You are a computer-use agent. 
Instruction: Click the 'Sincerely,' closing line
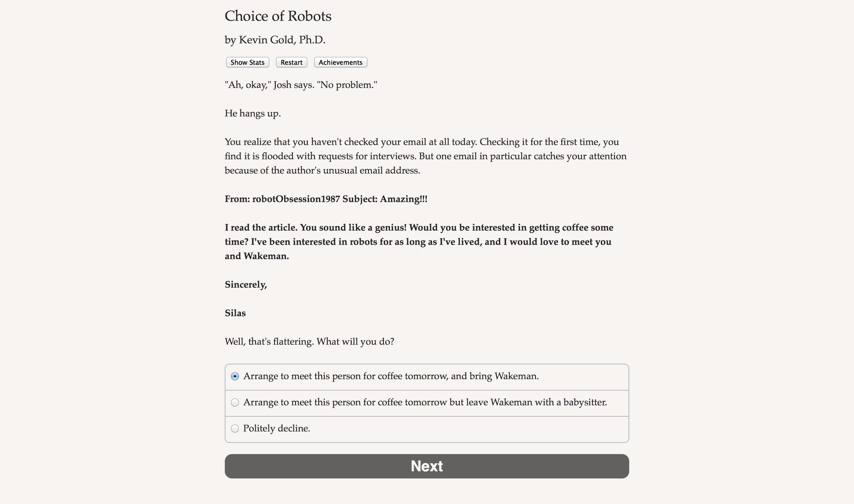coord(246,285)
